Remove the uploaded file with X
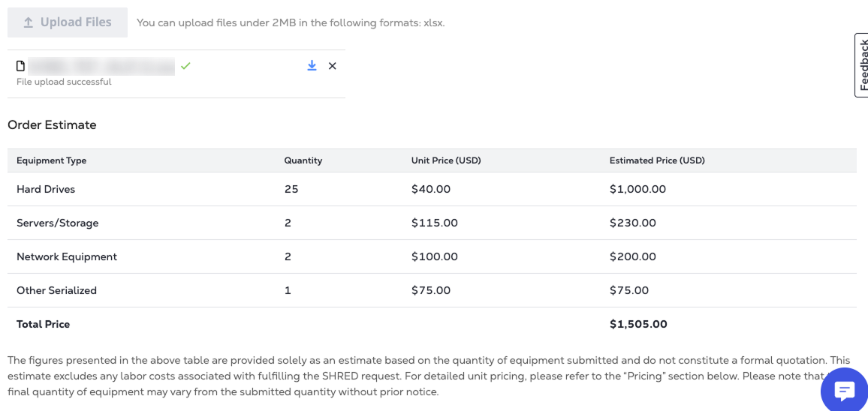This screenshot has width=868, height=411. point(333,66)
